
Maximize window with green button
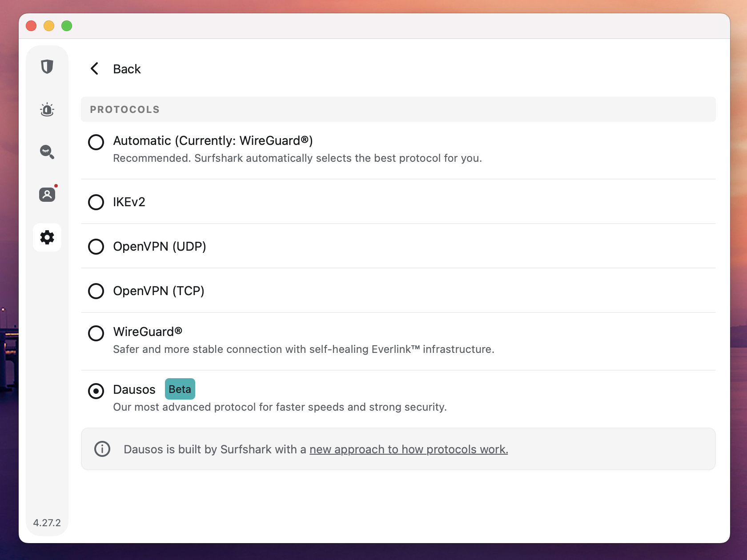coord(67,26)
